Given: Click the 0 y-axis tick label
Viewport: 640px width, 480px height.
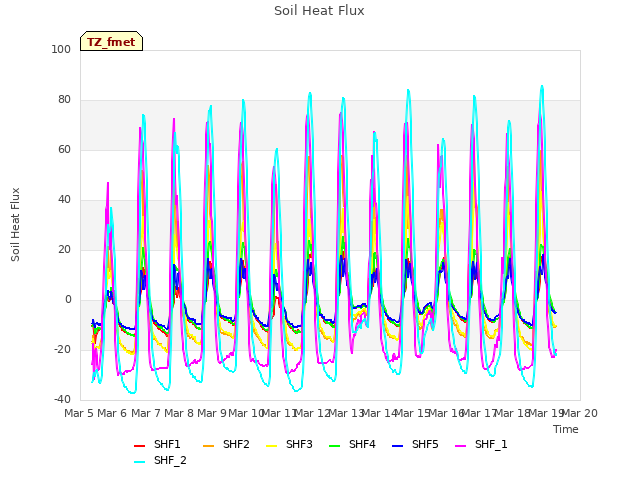Looking at the screenshot, I should click(68, 300).
